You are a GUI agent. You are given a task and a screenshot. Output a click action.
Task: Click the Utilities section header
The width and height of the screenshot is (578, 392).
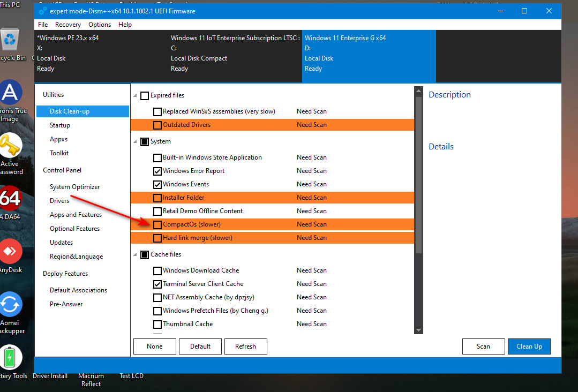click(x=53, y=95)
